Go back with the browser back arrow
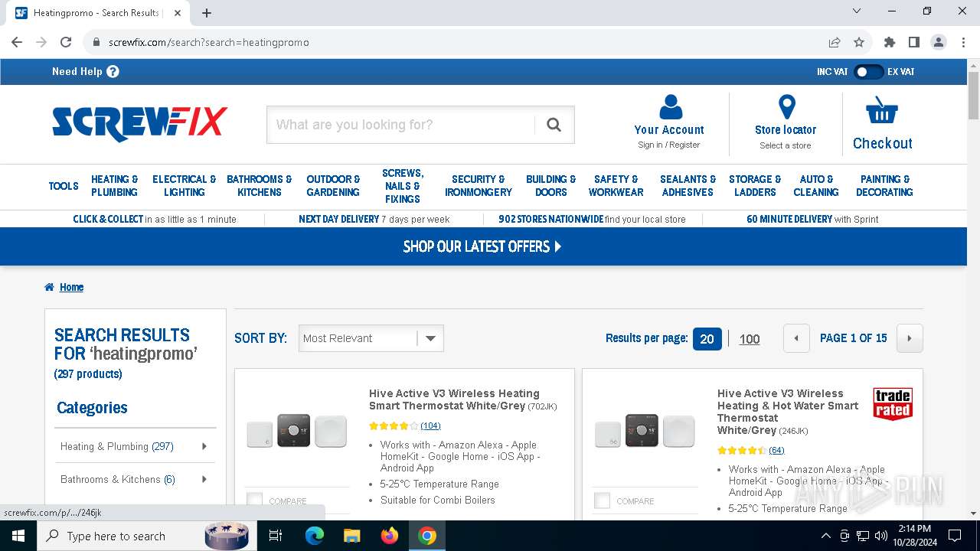The height and width of the screenshot is (551, 980). [x=17, y=42]
